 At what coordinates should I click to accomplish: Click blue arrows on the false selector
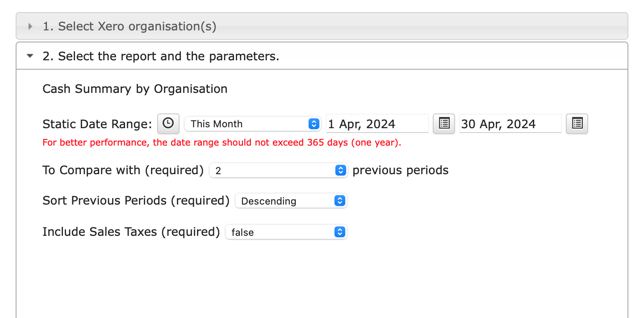point(339,232)
